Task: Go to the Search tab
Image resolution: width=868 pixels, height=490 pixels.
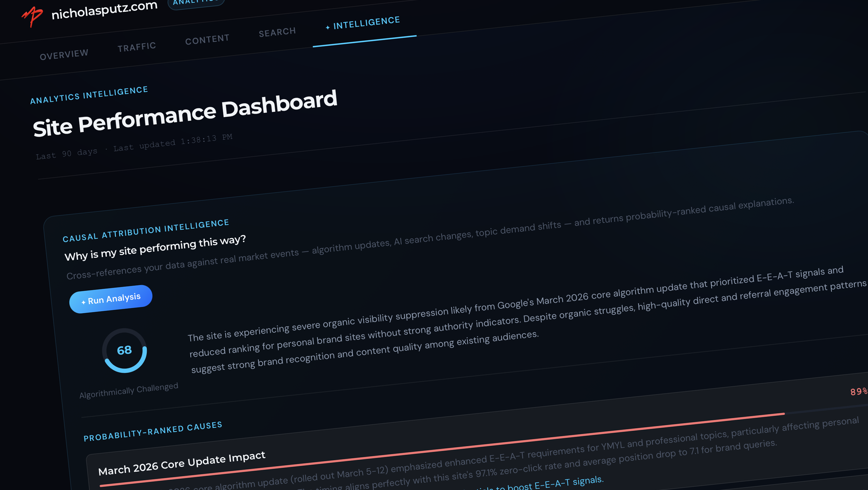Action: click(277, 32)
